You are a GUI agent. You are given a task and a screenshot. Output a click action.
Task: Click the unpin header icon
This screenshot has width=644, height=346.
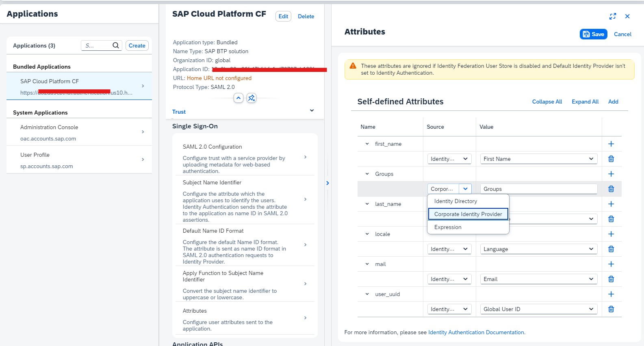(252, 98)
